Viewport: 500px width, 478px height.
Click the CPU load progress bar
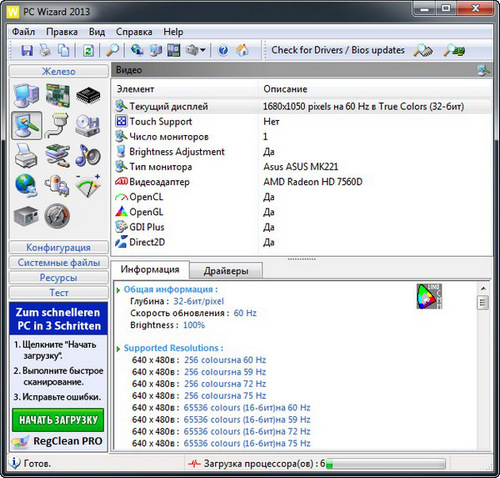click(x=386, y=464)
